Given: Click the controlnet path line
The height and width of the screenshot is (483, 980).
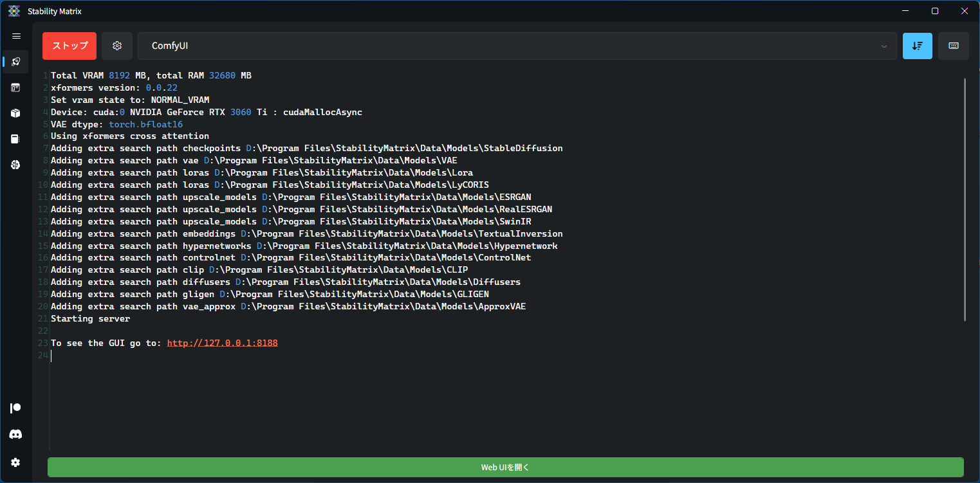Looking at the screenshot, I should click(291, 257).
